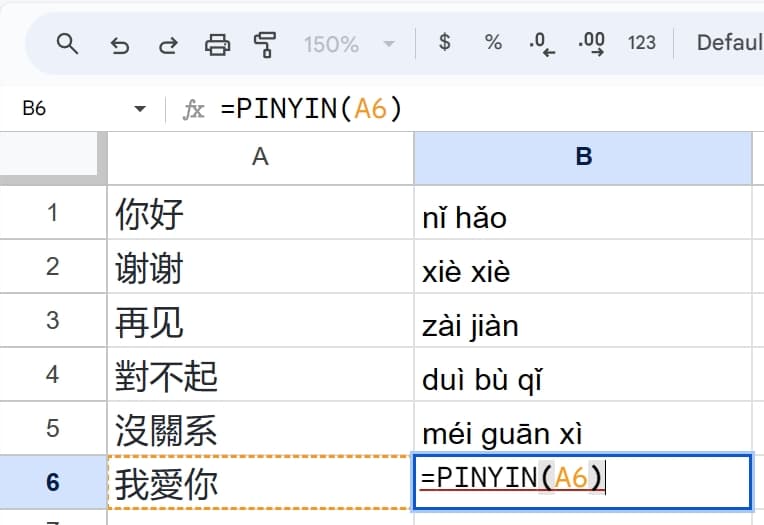764x525 pixels.
Task: Format selection as currency
Action: coord(445,42)
